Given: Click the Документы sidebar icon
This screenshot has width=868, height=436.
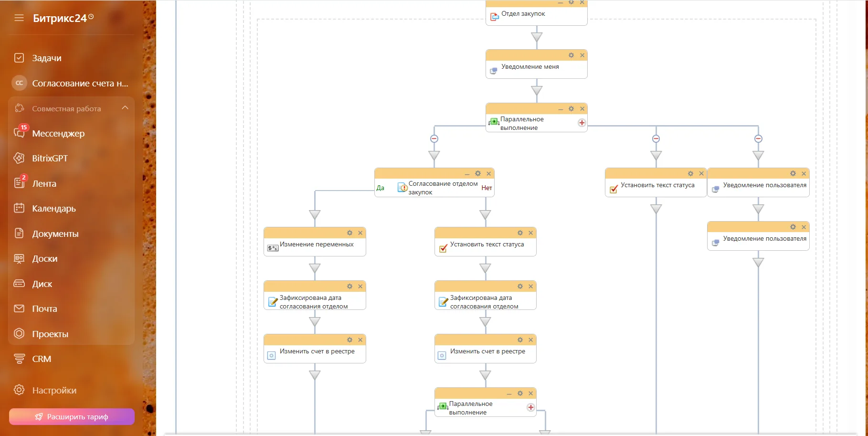Looking at the screenshot, I should [x=19, y=234].
